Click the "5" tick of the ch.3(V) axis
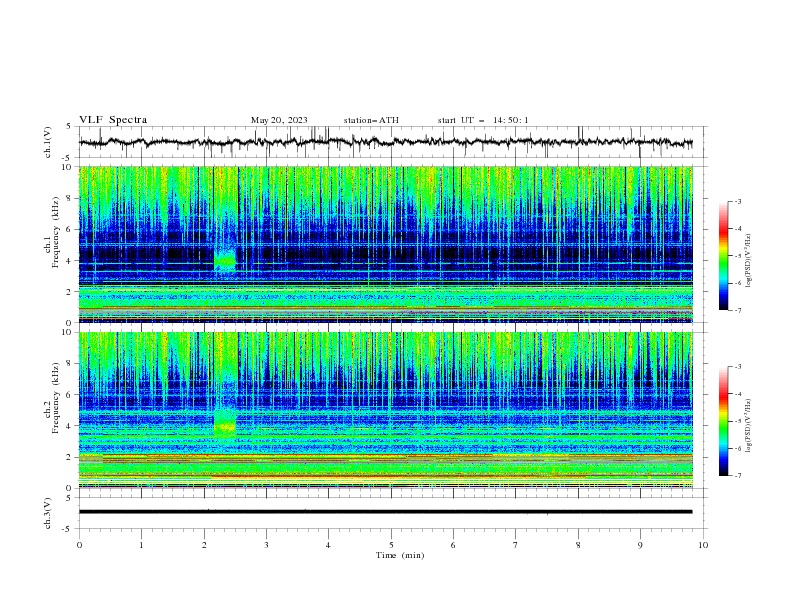792x612 pixels. click(x=69, y=498)
